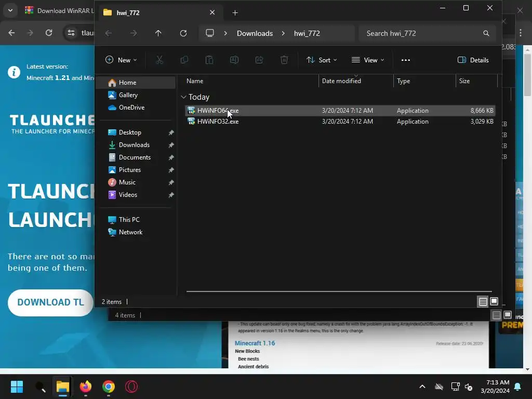The image size is (532, 399).
Task: Select the hwi_772 Explorer tab
Action: click(x=159, y=12)
